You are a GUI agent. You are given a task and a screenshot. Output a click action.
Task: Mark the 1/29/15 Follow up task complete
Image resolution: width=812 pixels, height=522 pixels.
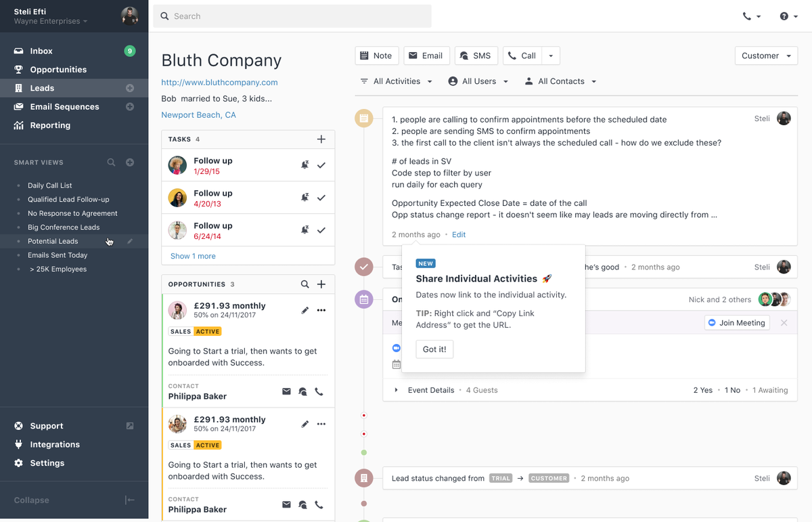[x=321, y=165]
